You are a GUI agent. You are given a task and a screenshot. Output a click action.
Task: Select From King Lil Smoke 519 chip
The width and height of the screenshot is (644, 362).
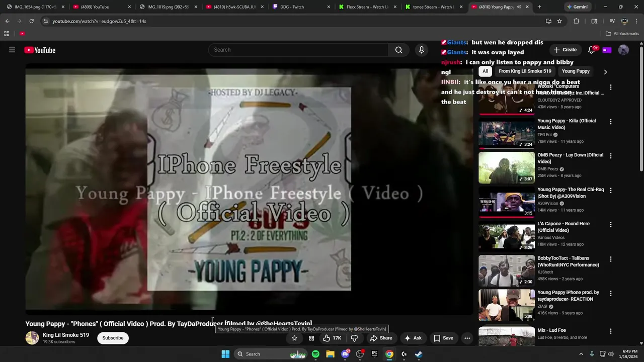(525, 71)
